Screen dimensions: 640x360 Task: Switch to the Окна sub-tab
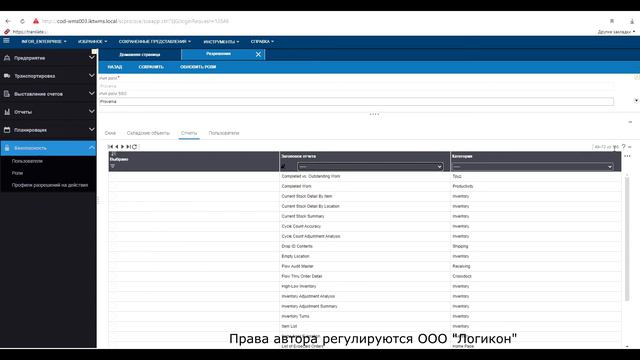pyautogui.click(x=110, y=133)
